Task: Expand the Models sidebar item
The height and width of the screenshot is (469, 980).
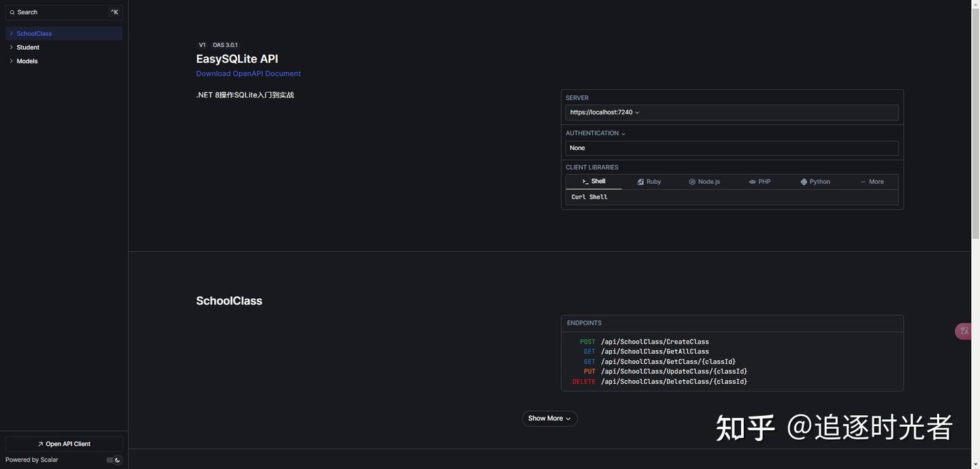Action: [64, 61]
